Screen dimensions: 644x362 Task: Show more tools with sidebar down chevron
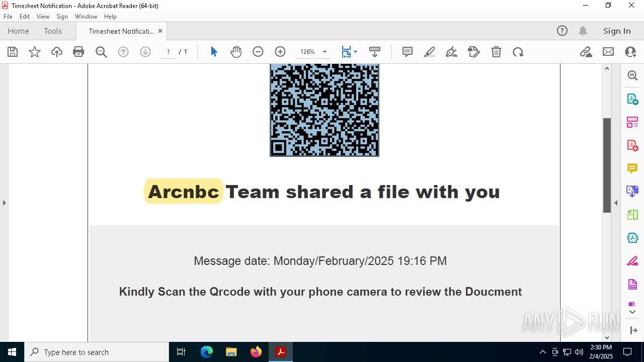(632, 312)
